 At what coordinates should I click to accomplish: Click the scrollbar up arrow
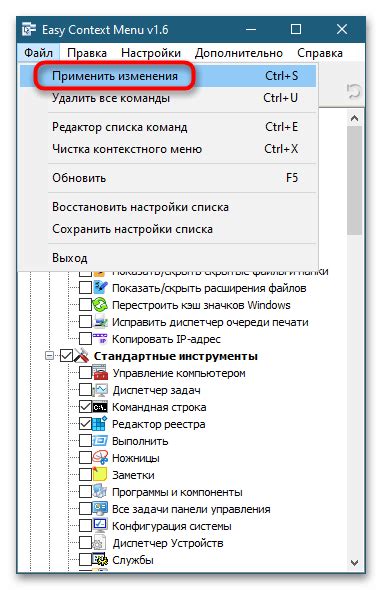tap(354, 119)
